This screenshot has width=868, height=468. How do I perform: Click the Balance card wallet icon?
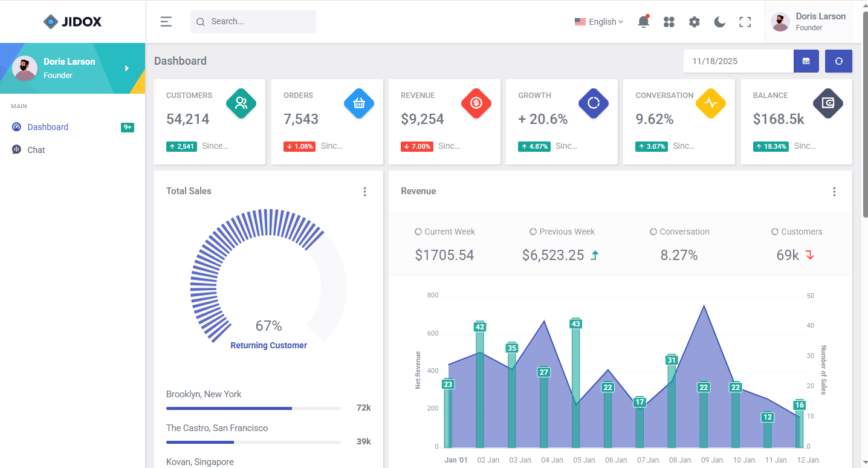828,103
